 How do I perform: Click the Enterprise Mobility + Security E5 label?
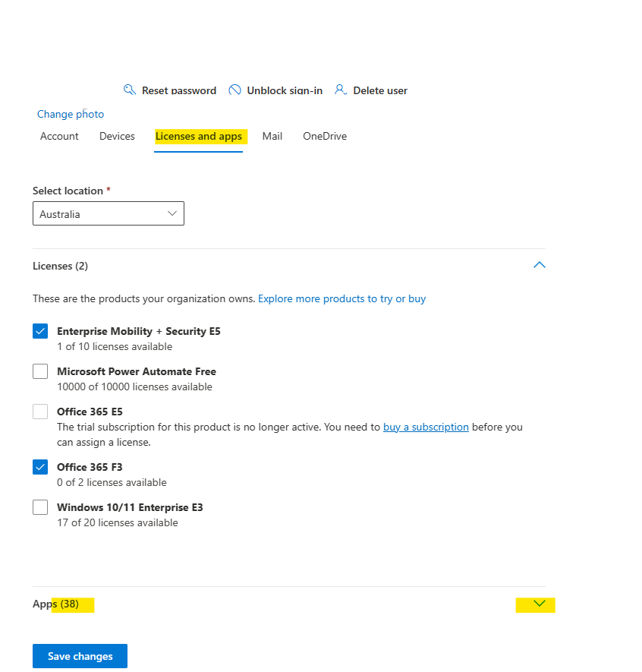(x=139, y=331)
